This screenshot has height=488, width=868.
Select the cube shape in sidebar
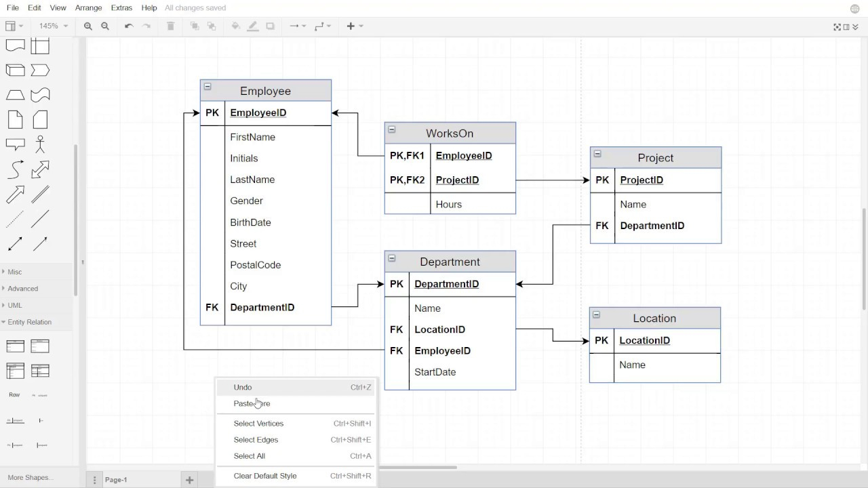point(15,70)
